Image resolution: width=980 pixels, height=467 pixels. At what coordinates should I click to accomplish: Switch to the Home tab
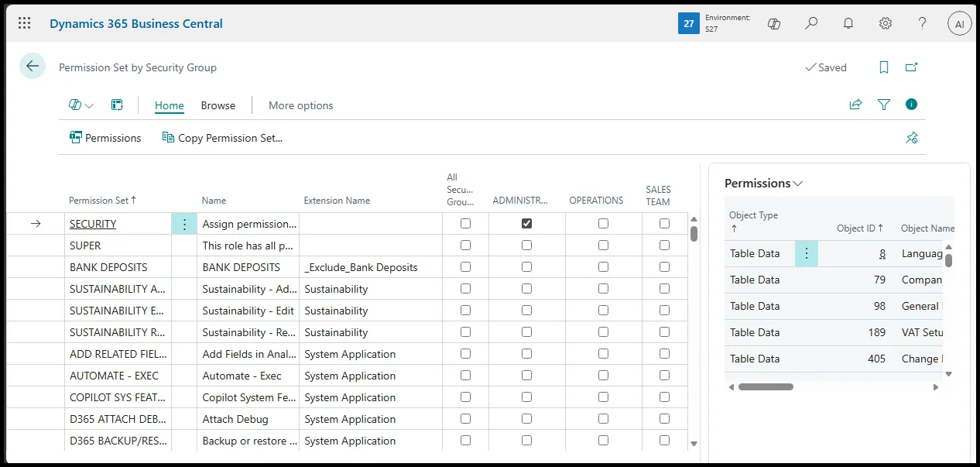tap(170, 105)
